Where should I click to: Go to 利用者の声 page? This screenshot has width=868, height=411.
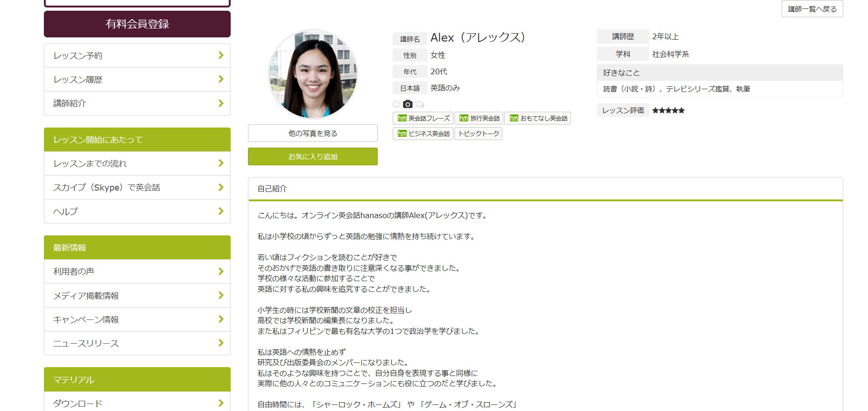click(137, 271)
